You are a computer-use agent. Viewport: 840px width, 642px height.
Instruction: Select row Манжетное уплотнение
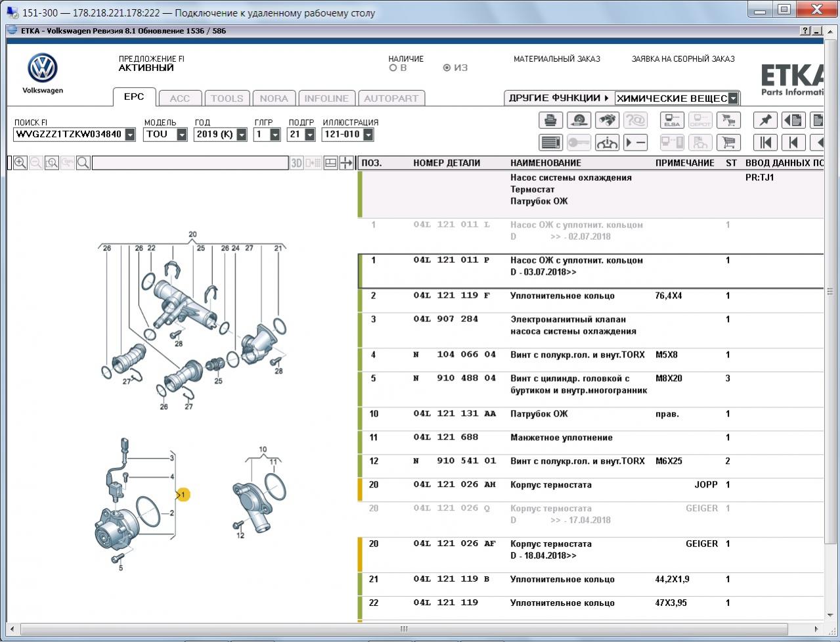pos(591,443)
